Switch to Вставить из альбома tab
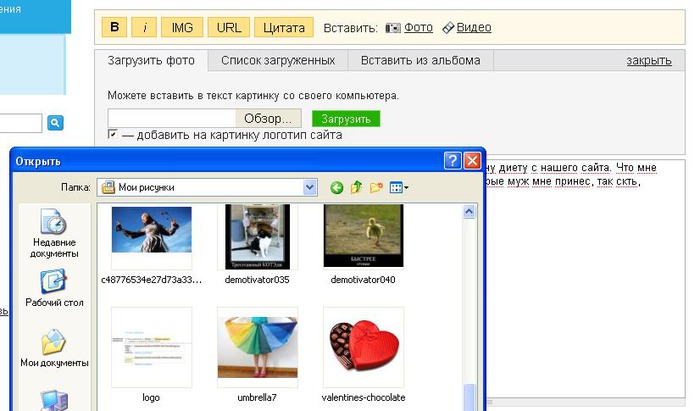The width and height of the screenshot is (700, 411). tap(421, 60)
